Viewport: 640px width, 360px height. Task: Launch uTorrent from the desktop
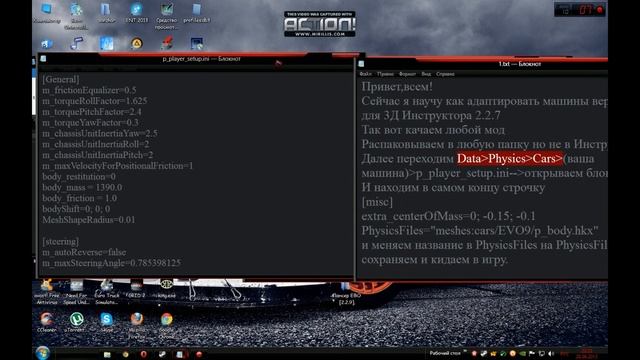click(76, 322)
